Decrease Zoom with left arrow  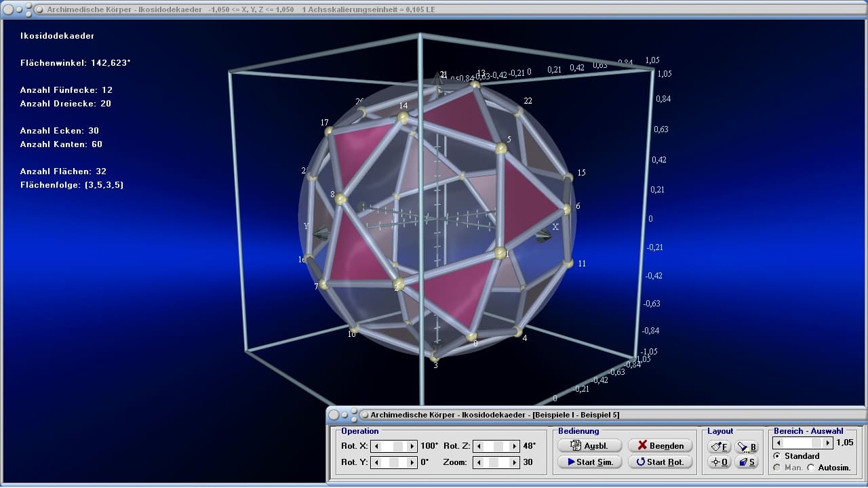[478, 462]
